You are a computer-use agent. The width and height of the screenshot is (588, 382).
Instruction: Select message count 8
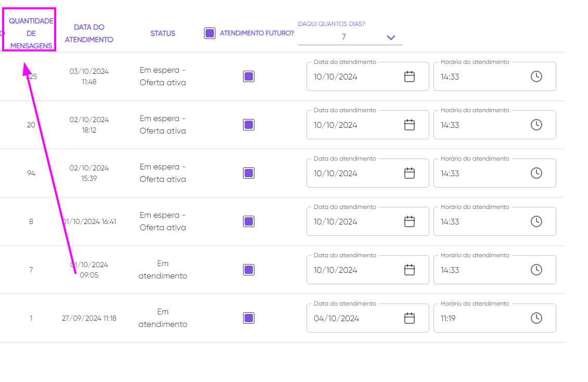click(31, 221)
